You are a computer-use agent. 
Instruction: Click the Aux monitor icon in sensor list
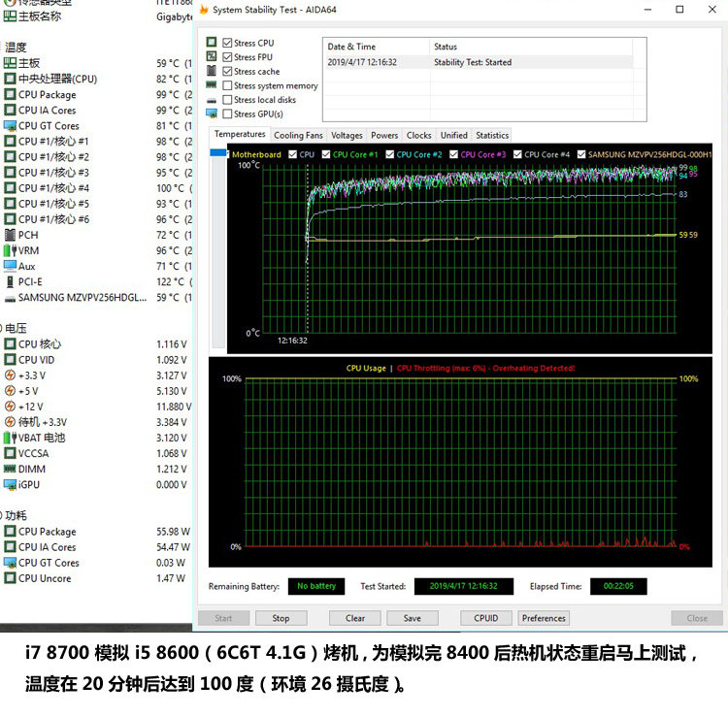pyautogui.click(x=10, y=266)
